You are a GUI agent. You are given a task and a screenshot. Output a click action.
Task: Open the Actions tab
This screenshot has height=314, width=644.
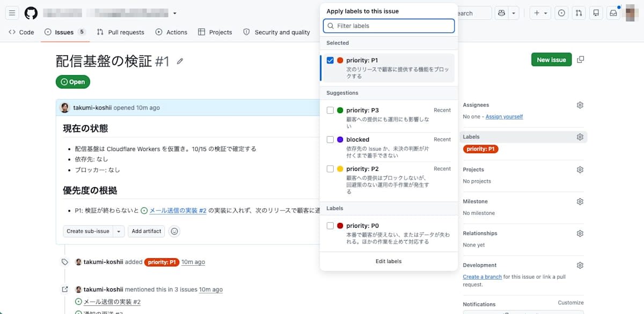[x=171, y=32]
